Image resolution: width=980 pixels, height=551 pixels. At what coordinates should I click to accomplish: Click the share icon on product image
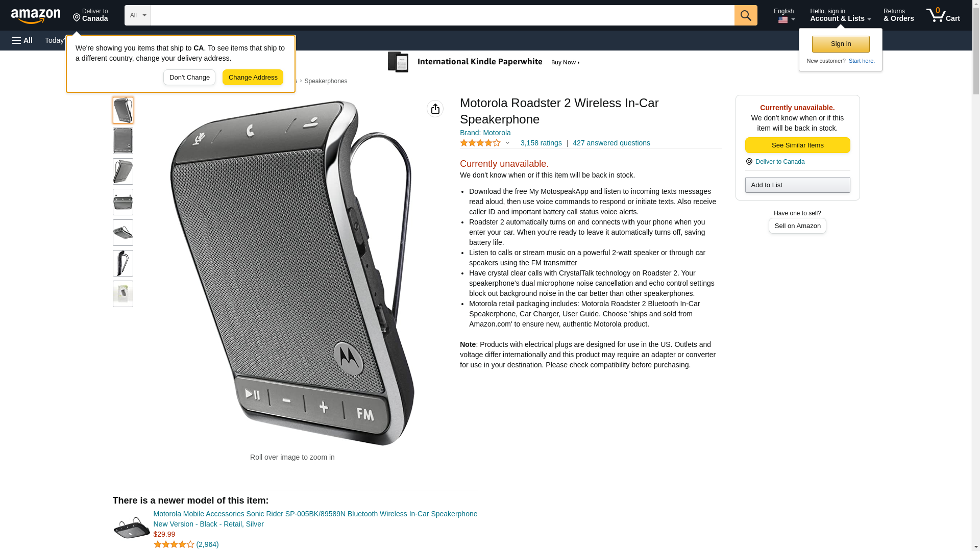click(435, 109)
